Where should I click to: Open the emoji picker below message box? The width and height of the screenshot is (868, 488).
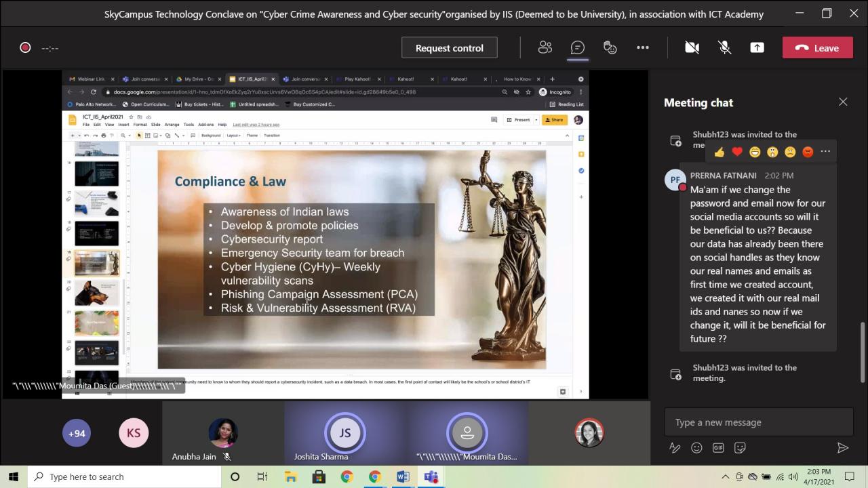696,447
